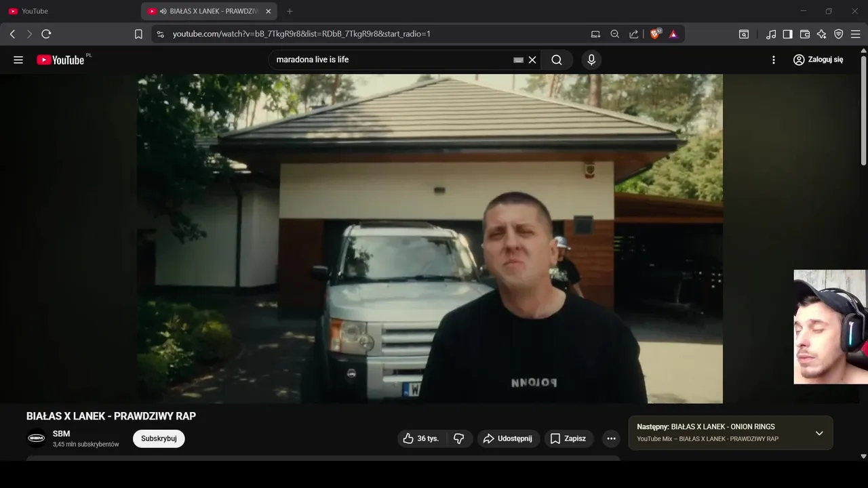
Task: Mute the tab using its audio icon
Action: point(163,12)
